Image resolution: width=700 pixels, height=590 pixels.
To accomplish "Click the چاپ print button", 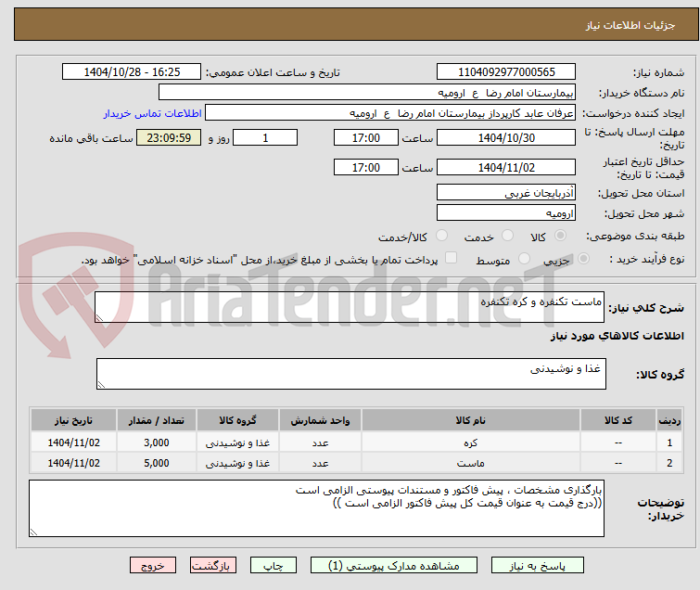I will 273,566.
